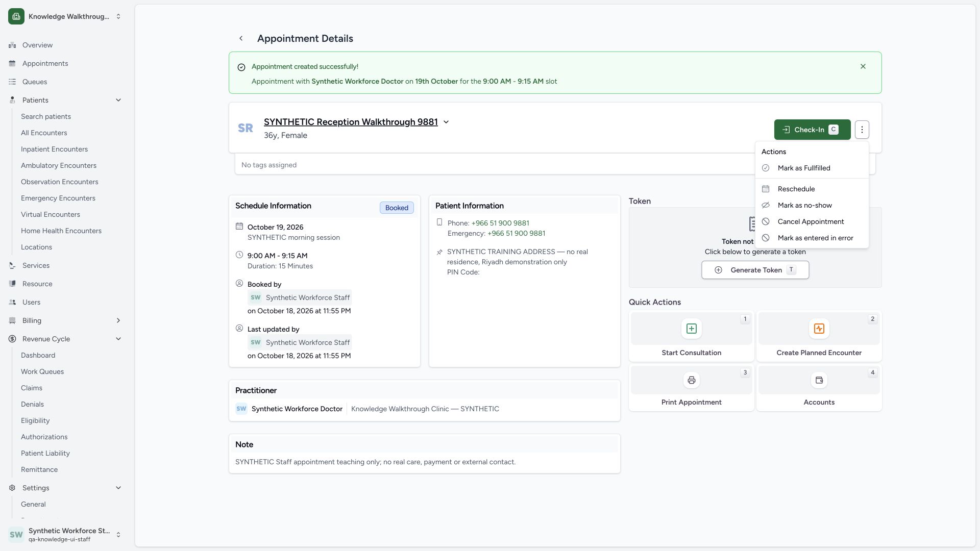Click the Services sidebar icon
The height and width of the screenshot is (551, 980).
point(12,266)
